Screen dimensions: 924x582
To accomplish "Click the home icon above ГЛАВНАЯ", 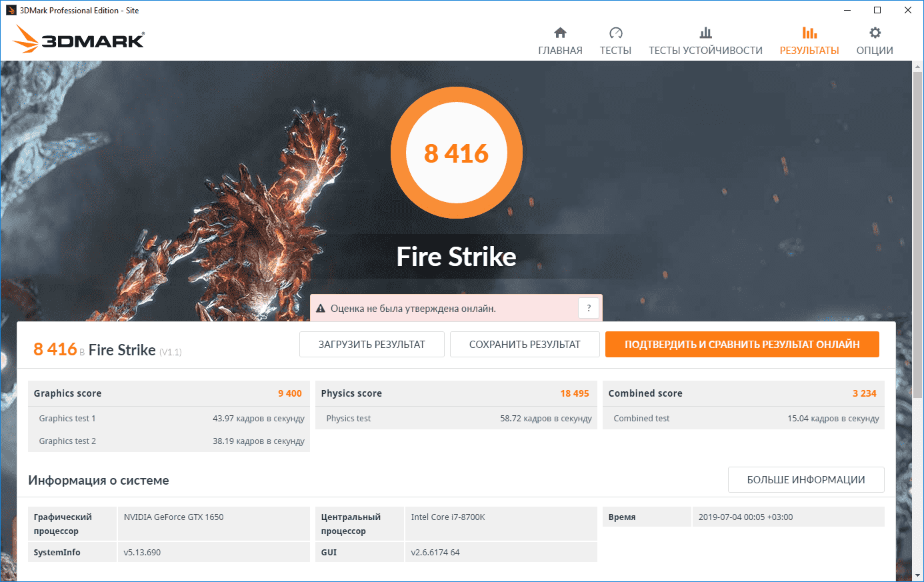I will (560, 33).
